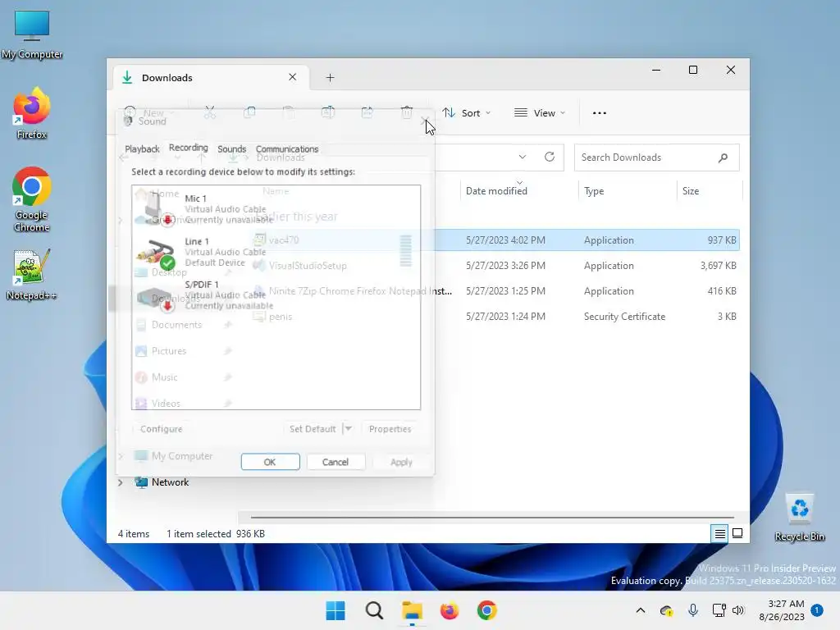Click the Line 1 level meter

point(405,251)
